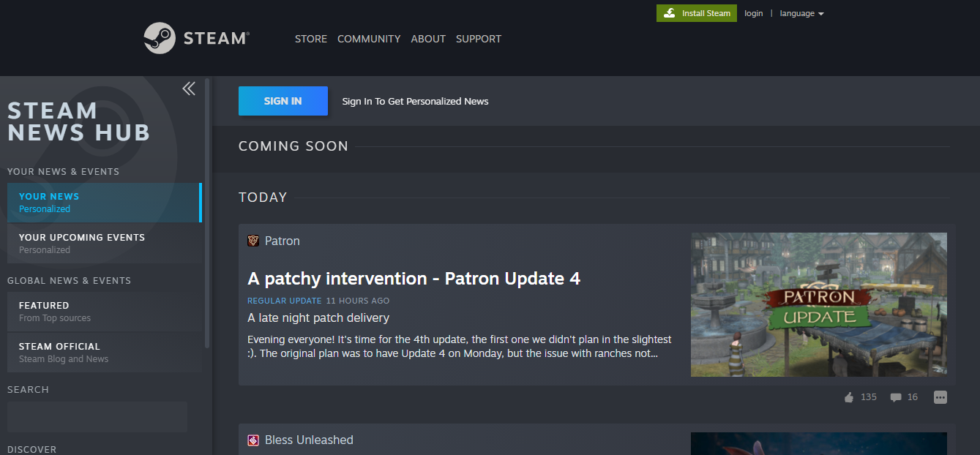Open the more options ellipsis on Patron post
Image resolution: width=980 pixels, height=455 pixels.
click(940, 397)
